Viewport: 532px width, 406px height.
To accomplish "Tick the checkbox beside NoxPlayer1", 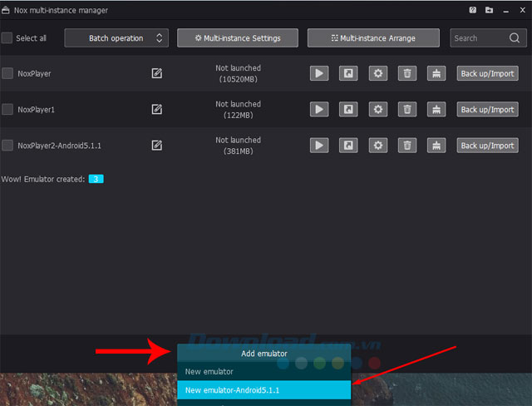I will 7,109.
